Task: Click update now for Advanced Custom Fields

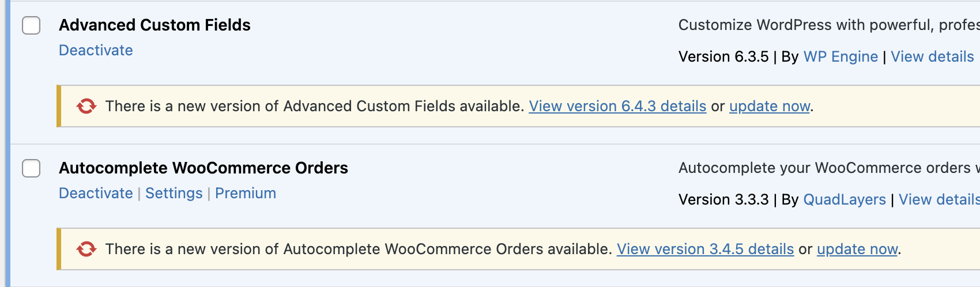Action: click(770, 106)
